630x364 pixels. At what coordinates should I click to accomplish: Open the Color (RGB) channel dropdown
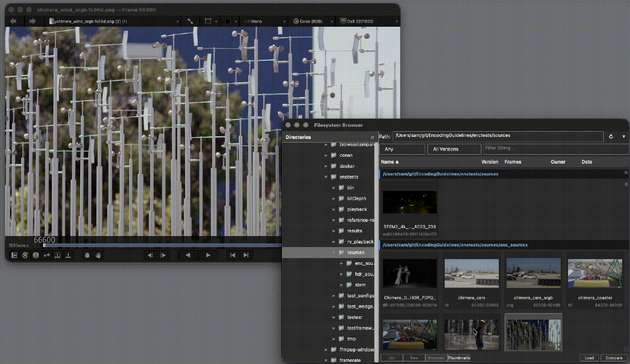313,22
